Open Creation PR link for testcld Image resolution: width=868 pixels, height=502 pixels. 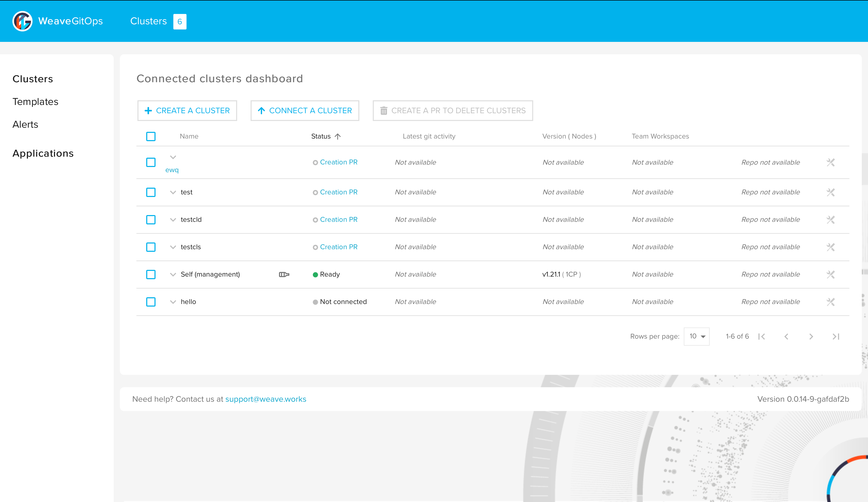point(339,220)
